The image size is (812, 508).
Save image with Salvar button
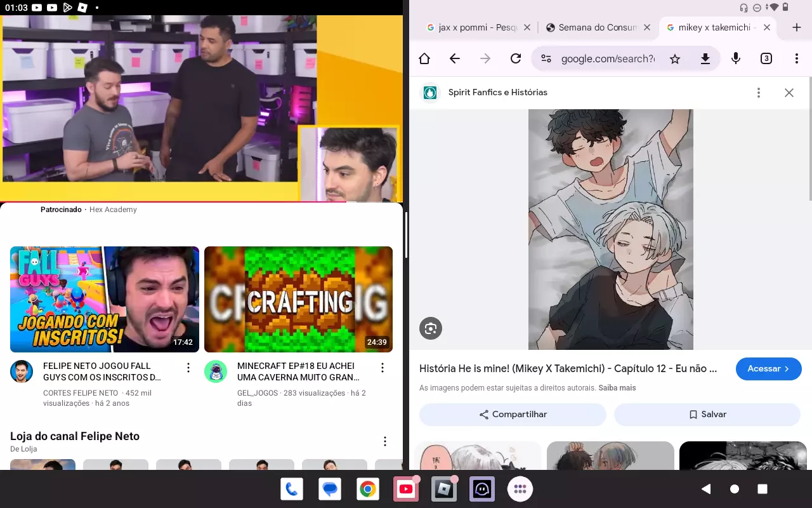[707, 415]
